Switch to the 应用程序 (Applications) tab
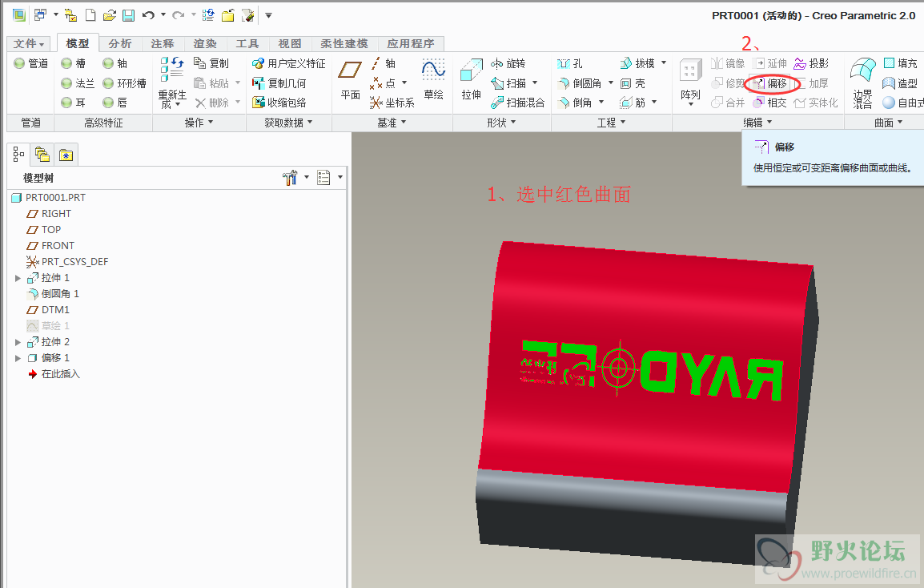Screen dimensions: 924x588 pyautogui.click(x=411, y=43)
